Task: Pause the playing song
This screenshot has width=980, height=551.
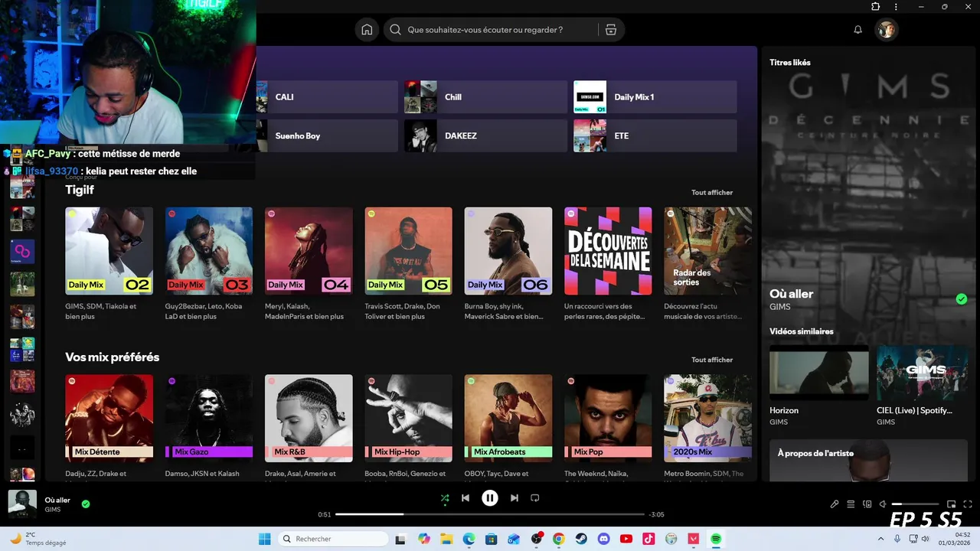Action: [x=490, y=498]
